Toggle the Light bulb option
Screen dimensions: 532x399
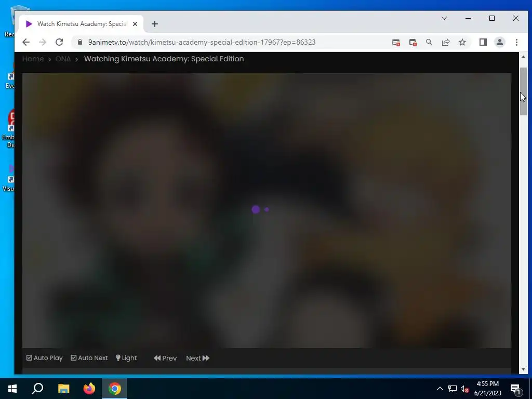pos(126,358)
